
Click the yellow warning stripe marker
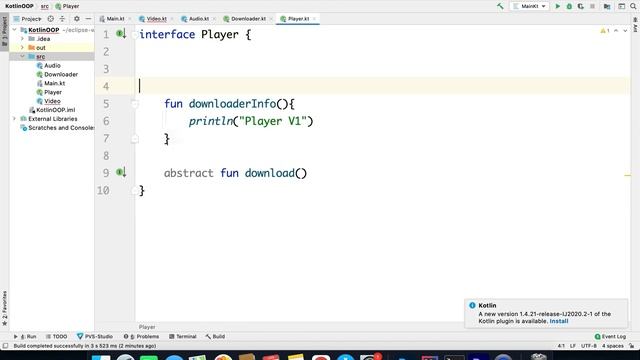point(627,175)
